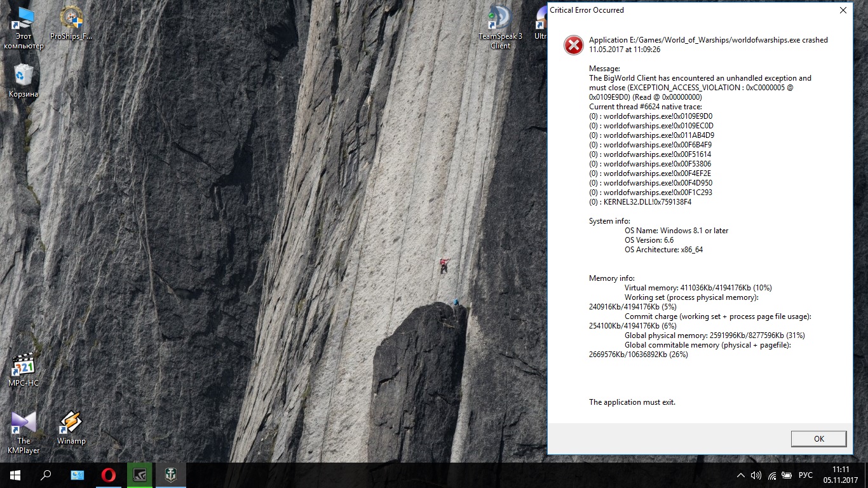Click 'System info:' heading
Image resolution: width=868 pixels, height=488 pixels.
point(609,221)
